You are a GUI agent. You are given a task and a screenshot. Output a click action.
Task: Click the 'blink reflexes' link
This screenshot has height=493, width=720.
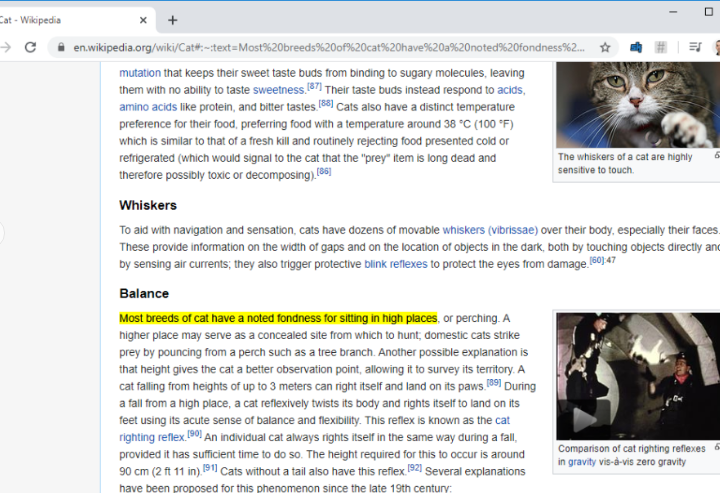[x=395, y=264]
